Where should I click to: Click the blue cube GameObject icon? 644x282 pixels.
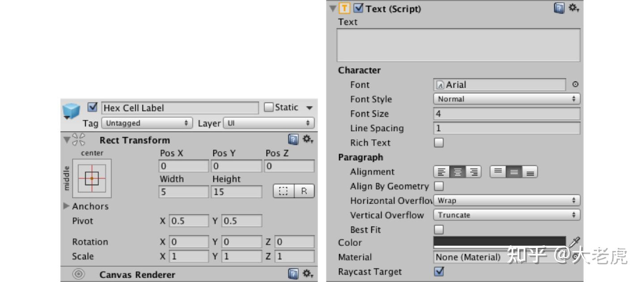click(71, 112)
